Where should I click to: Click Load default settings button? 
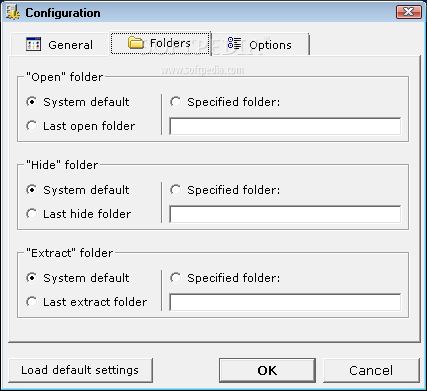pyautogui.click(x=80, y=370)
